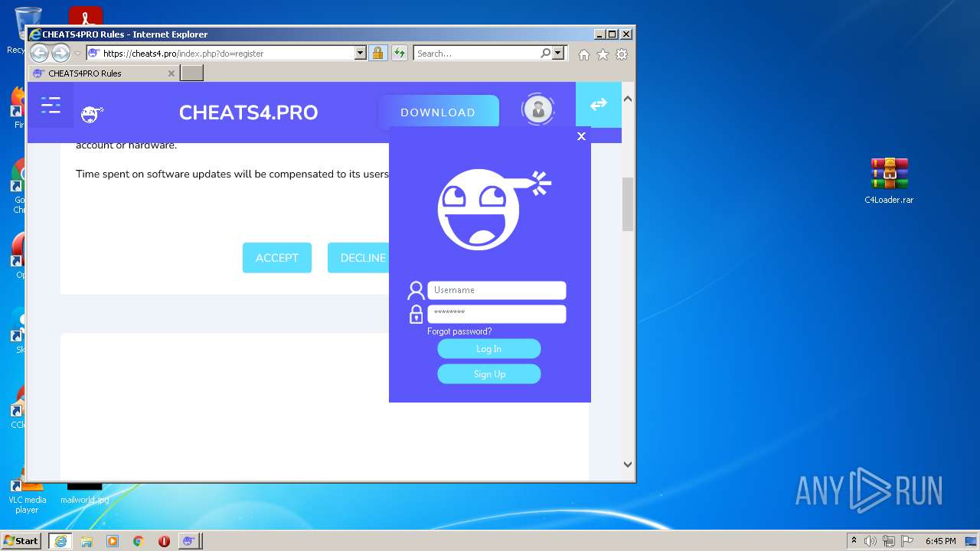Viewport: 980px width, 551px height.
Task: Click the scrollbar down arrow
Action: coord(628,464)
